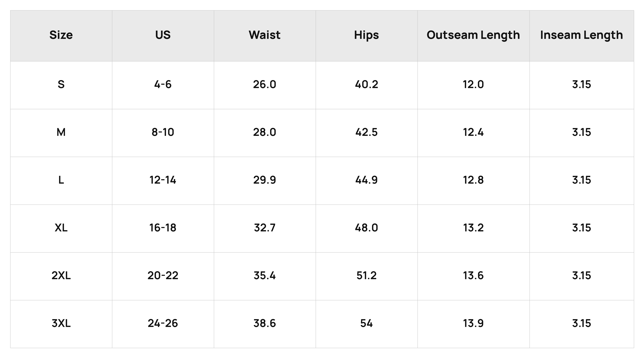Click the L size row label
Image resolution: width=644 pixels, height=358 pixels.
pyautogui.click(x=61, y=180)
